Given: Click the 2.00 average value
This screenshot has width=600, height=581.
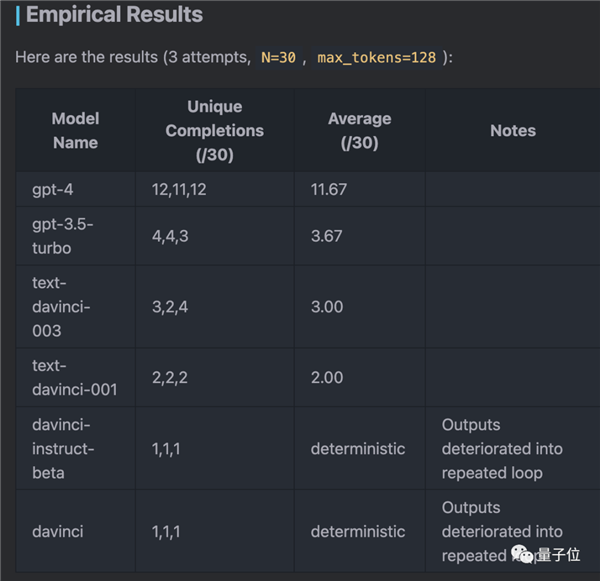Looking at the screenshot, I should point(326,377).
